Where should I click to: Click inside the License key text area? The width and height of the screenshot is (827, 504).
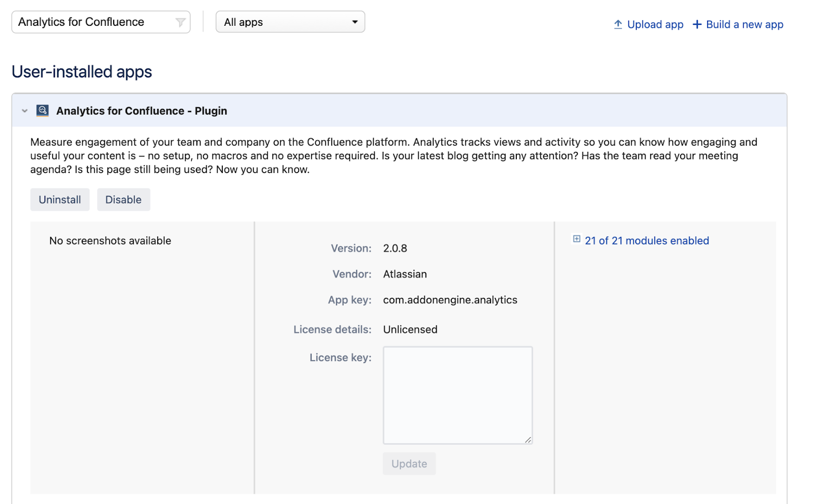click(458, 395)
